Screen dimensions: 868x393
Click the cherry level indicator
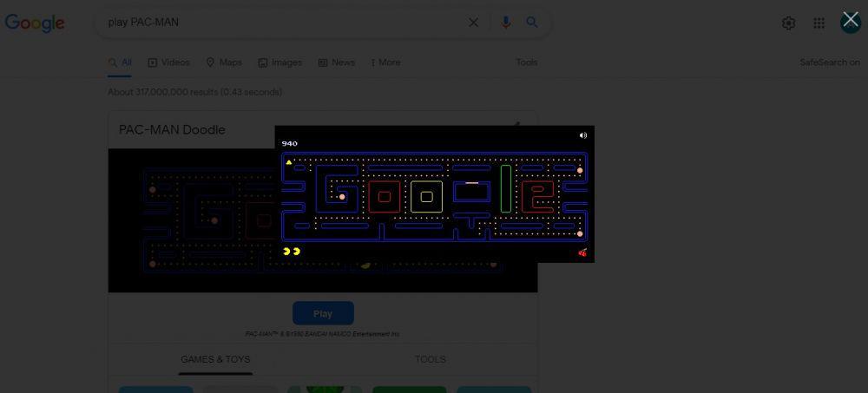(582, 252)
